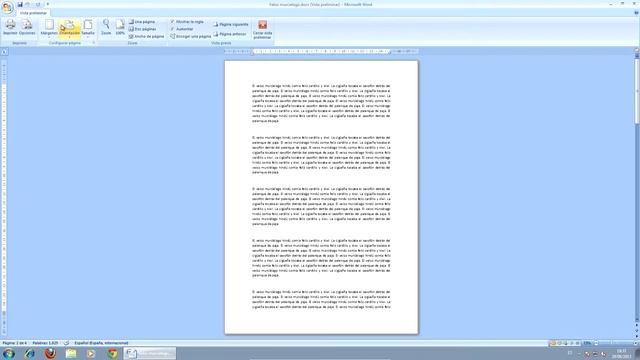Click the horizontal ruler above page
Viewport: 640px width, 360px height.
tap(321, 51)
